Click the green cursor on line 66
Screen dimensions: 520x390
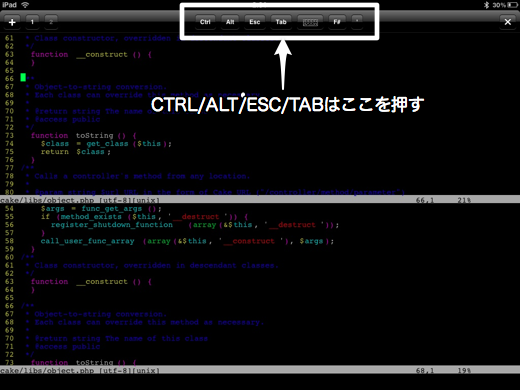coord(23,78)
